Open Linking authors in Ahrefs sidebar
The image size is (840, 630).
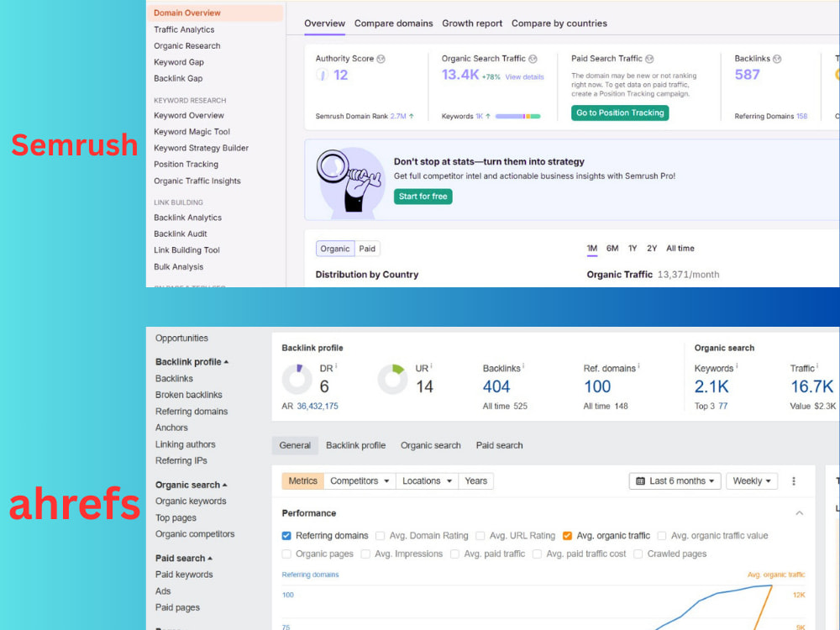[186, 444]
